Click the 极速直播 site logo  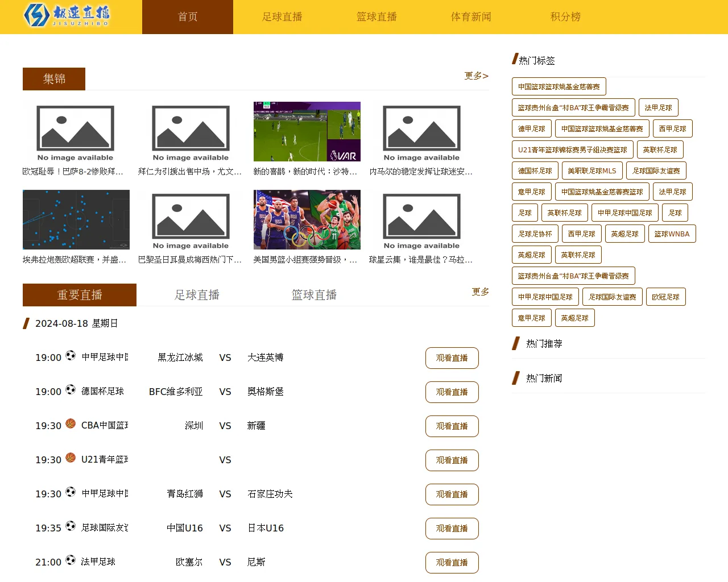tap(67, 15)
